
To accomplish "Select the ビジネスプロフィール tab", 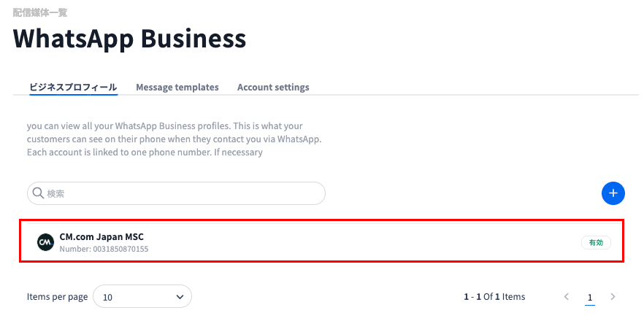I will (73, 88).
